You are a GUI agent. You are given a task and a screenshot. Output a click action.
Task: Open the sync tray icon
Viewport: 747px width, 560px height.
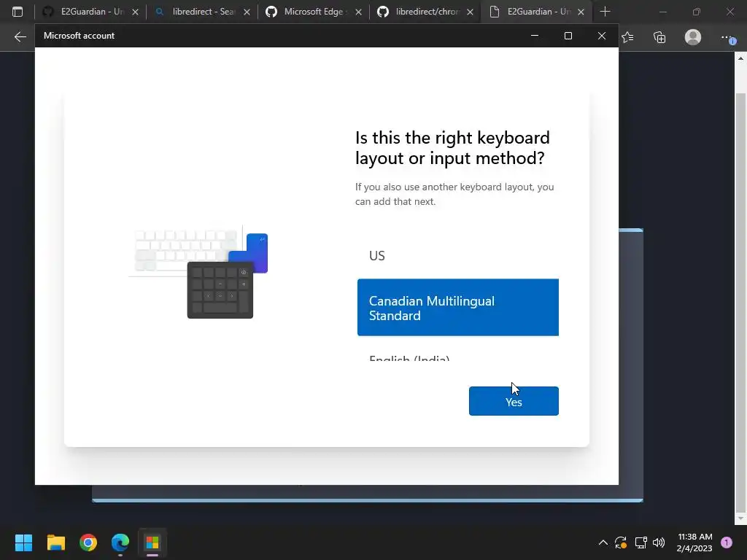(621, 542)
